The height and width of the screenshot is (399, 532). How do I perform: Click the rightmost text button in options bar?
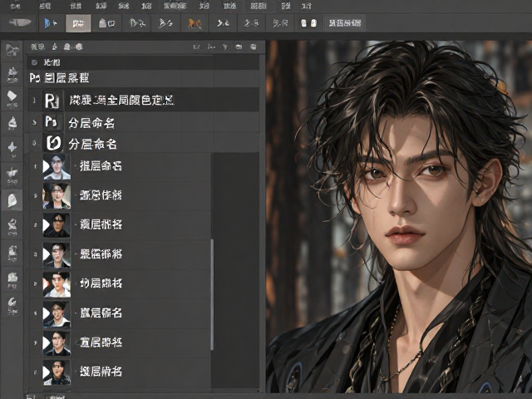tap(345, 23)
